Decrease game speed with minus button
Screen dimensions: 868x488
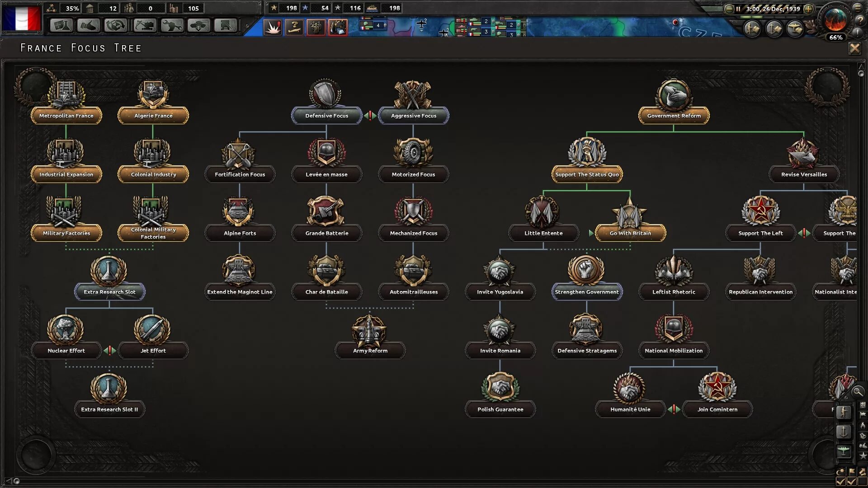[729, 9]
